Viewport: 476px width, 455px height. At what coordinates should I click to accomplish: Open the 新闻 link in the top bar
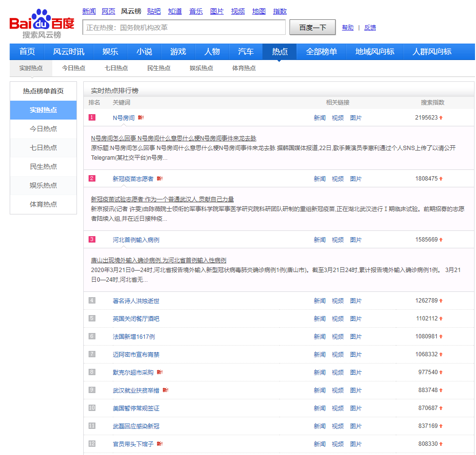pyautogui.click(x=89, y=11)
